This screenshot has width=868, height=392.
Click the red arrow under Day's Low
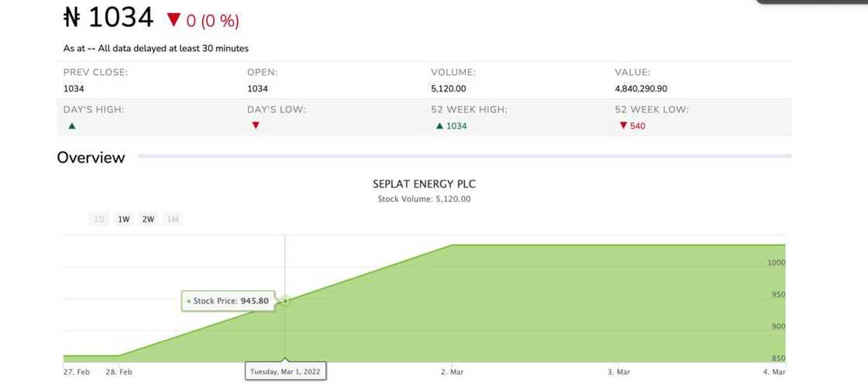pyautogui.click(x=256, y=126)
